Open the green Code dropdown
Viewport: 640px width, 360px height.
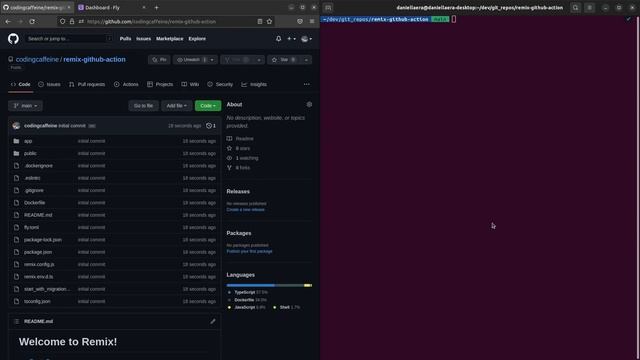pos(208,106)
